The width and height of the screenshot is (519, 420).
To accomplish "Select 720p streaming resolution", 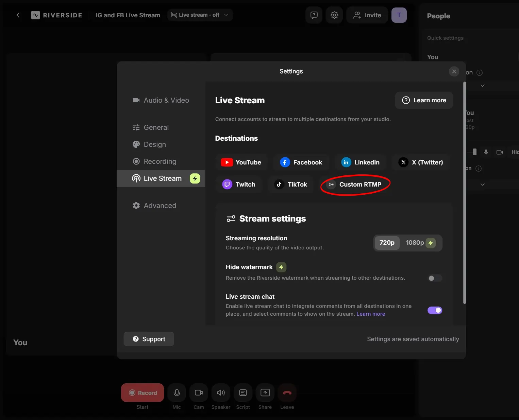I will (387, 243).
